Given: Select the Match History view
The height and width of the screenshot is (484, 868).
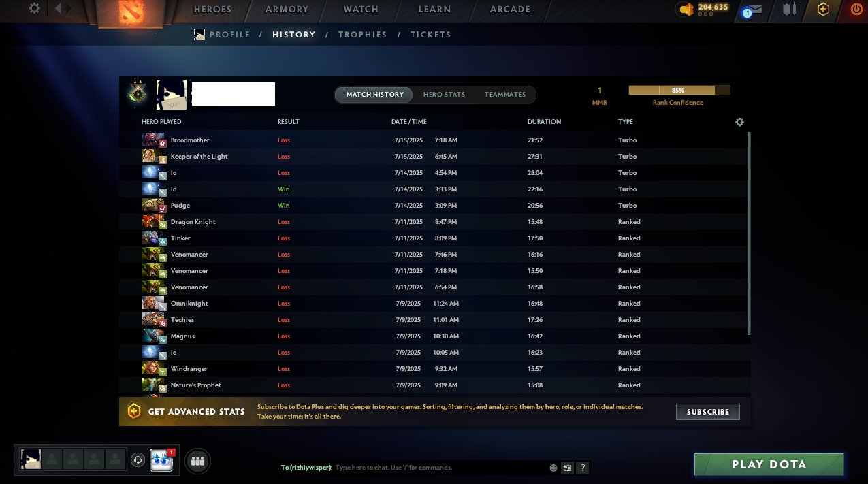Looking at the screenshot, I should [x=374, y=95].
